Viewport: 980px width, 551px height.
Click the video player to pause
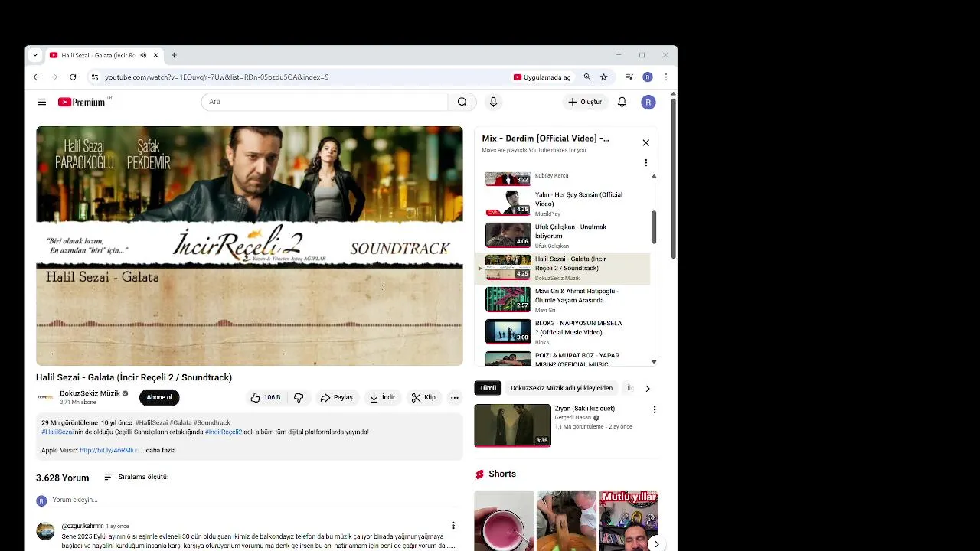(x=250, y=246)
